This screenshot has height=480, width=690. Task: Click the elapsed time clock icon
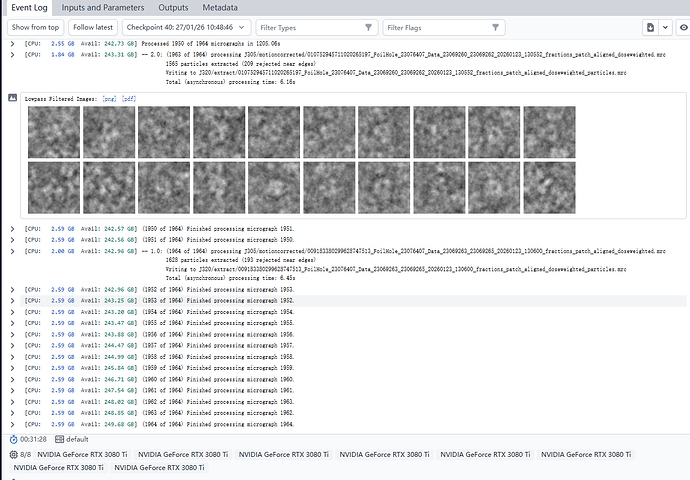coord(13,439)
